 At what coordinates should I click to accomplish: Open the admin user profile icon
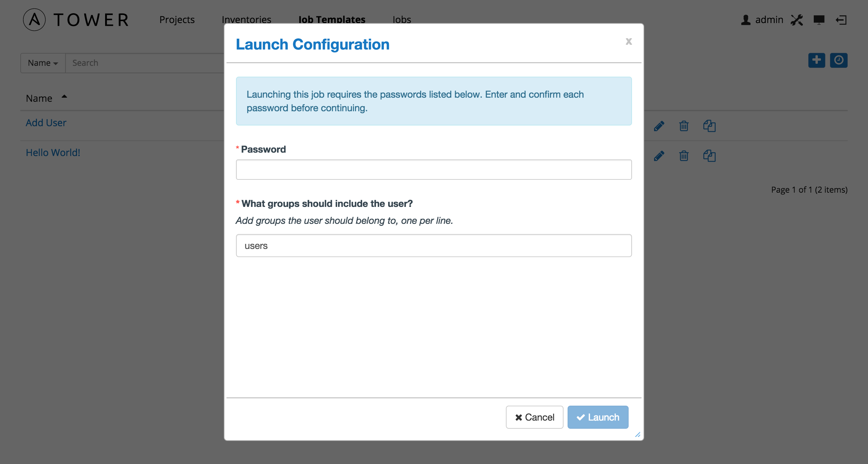(x=746, y=20)
